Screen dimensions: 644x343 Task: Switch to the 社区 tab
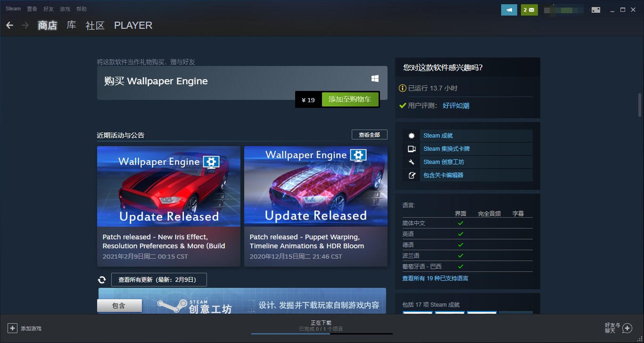coord(95,25)
